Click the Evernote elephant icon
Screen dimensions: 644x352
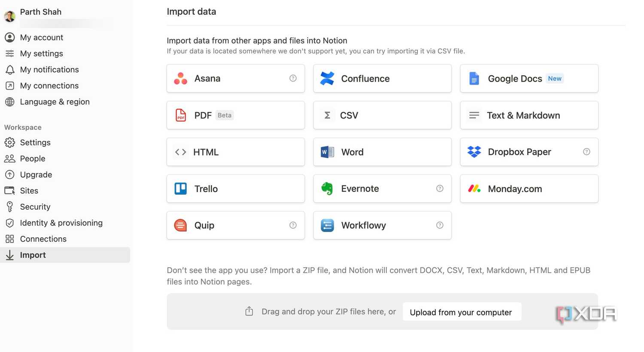tap(327, 188)
